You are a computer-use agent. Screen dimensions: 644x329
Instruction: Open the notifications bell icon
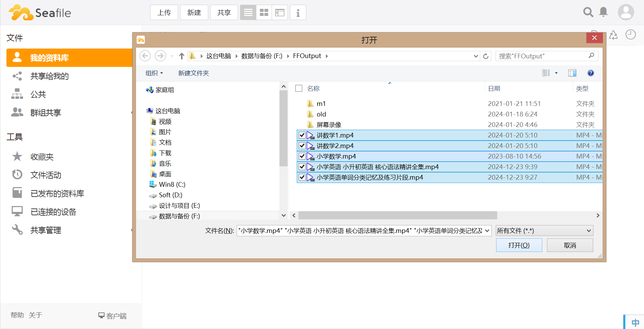pyautogui.click(x=603, y=12)
